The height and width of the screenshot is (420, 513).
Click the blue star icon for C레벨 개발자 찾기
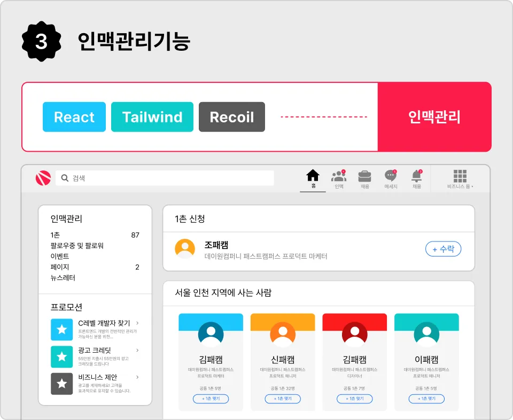(x=62, y=329)
